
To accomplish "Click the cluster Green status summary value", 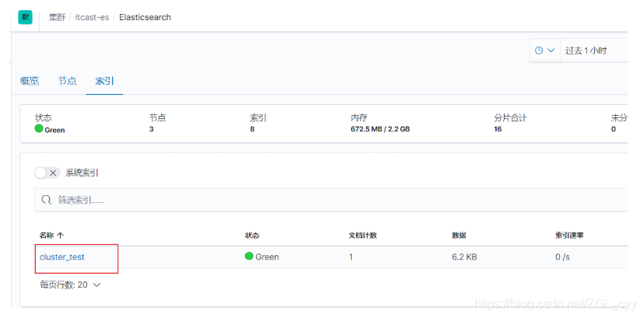I will point(50,129).
